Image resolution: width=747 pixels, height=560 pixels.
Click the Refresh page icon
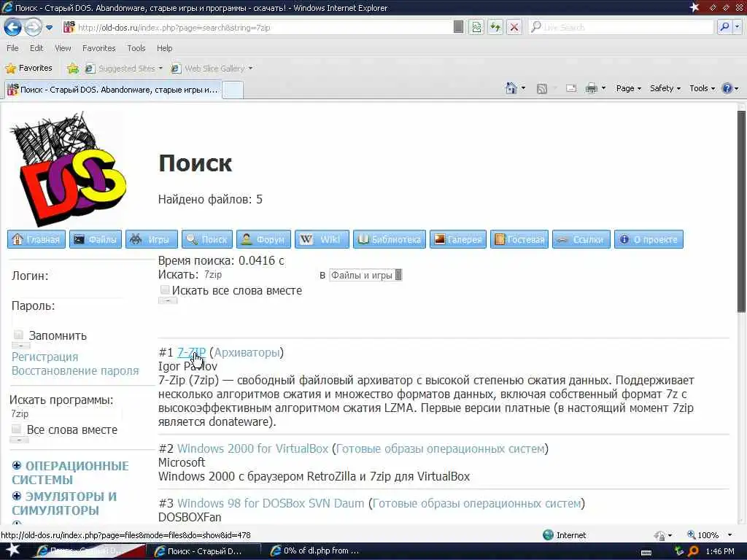pyautogui.click(x=495, y=27)
